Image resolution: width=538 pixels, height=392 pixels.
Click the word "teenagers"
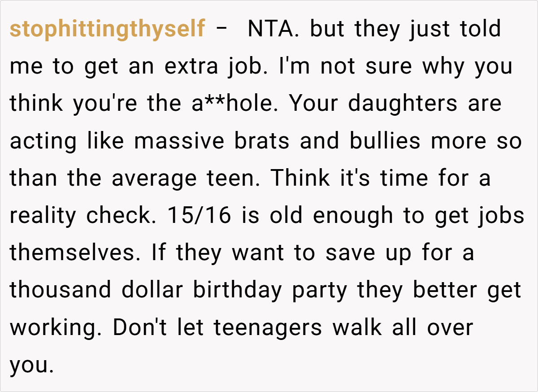coord(268,327)
